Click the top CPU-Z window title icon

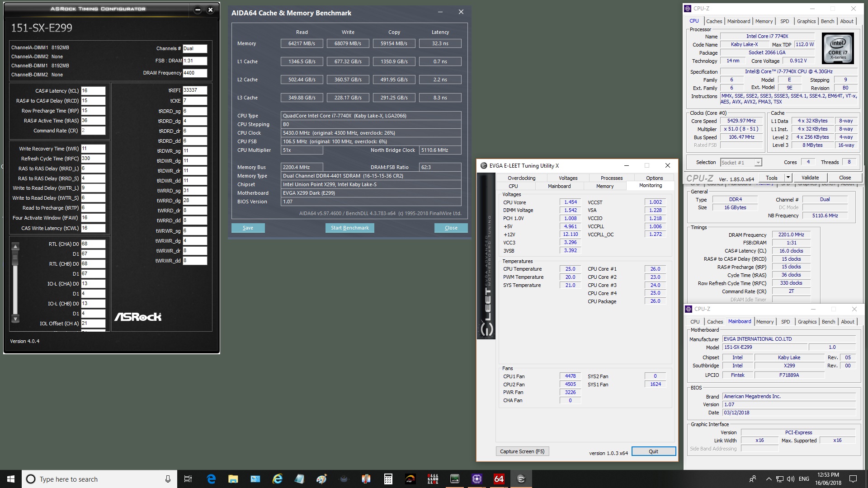tap(688, 9)
